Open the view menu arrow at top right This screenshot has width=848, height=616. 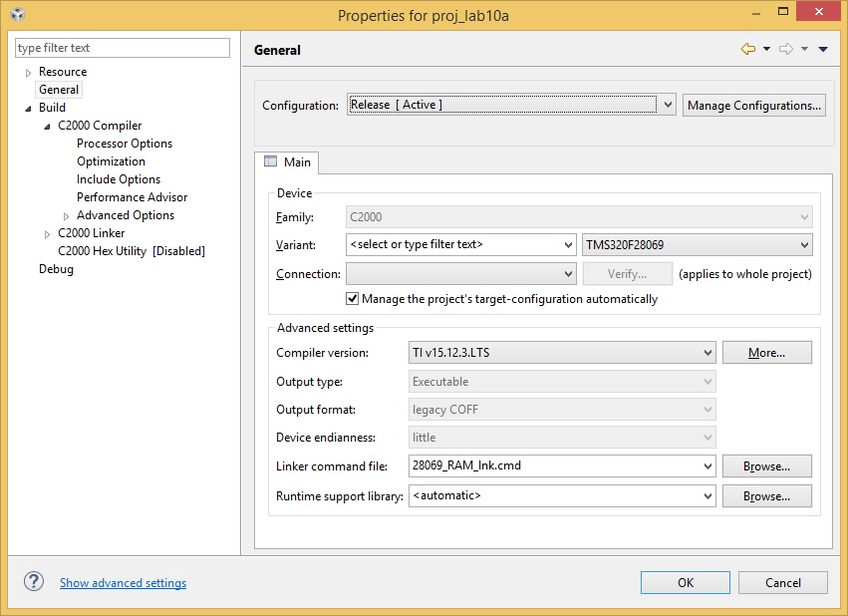[x=822, y=48]
